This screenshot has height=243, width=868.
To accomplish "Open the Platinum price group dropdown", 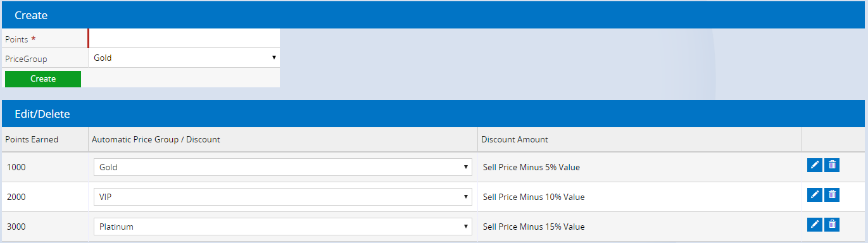I will pyautogui.click(x=283, y=227).
